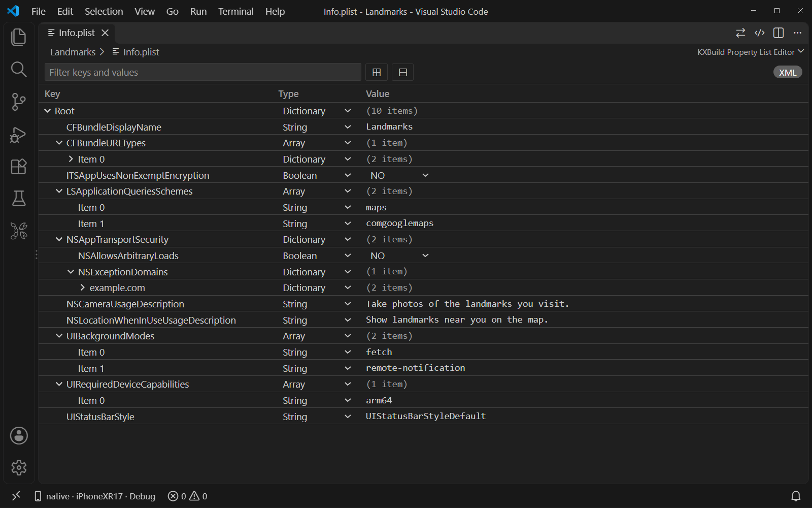Open plist source code view icon
Image resolution: width=812 pixels, height=508 pixels.
(x=760, y=33)
